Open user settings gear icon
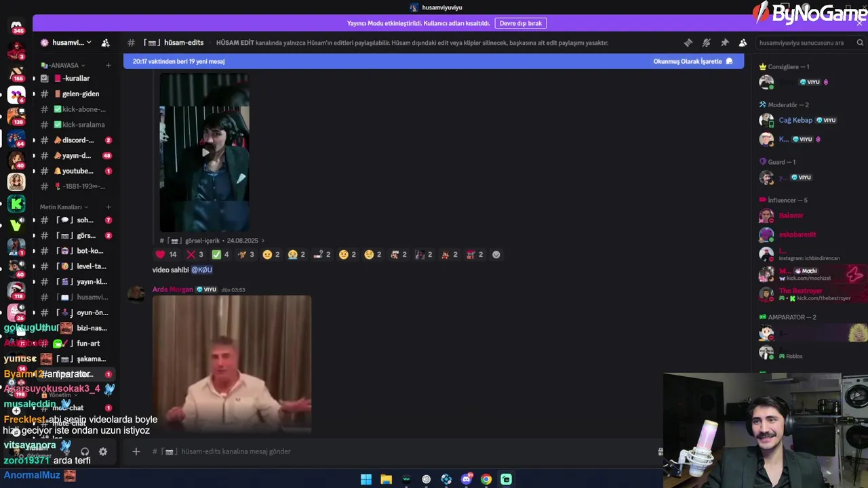The image size is (868, 488). point(103,451)
